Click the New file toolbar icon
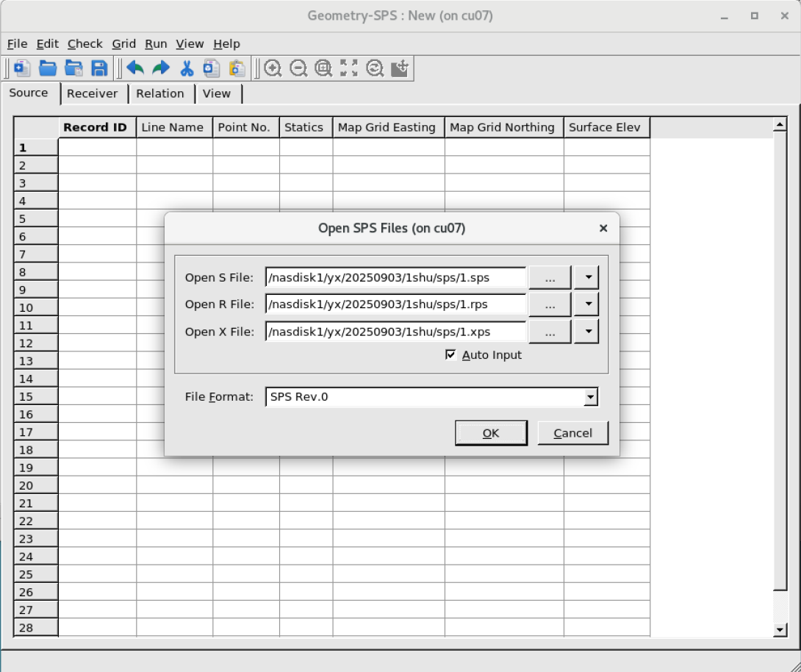This screenshot has width=801, height=672. click(x=22, y=68)
